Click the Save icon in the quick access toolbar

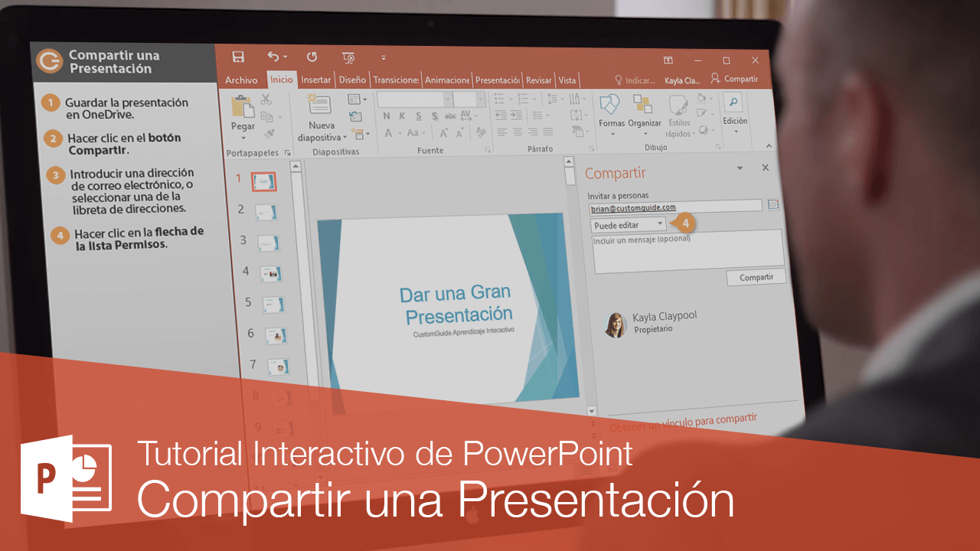[238, 57]
